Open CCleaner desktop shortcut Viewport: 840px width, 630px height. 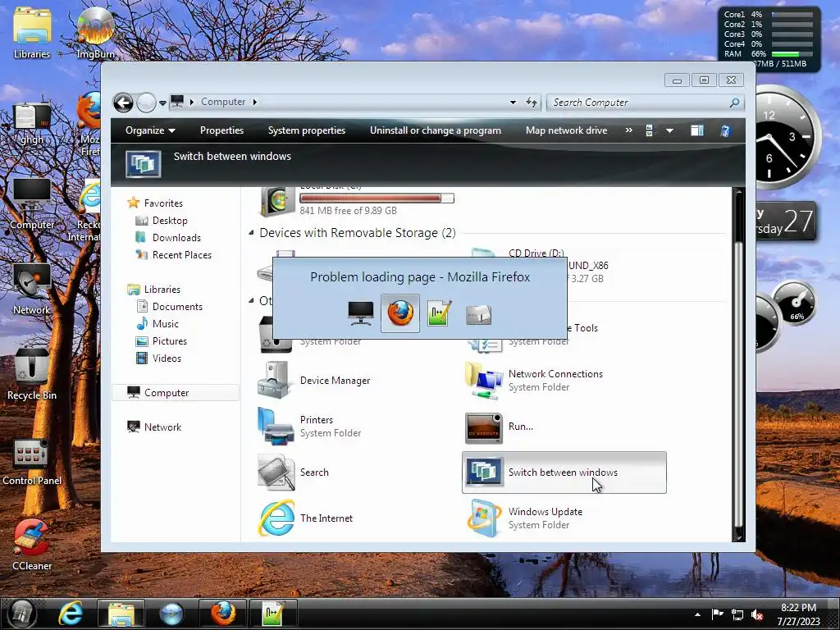click(x=32, y=546)
